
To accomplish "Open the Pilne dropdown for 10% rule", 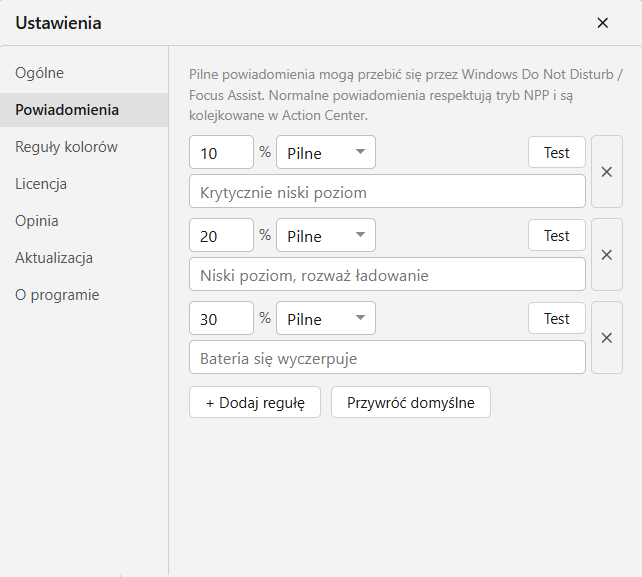I will click(326, 152).
